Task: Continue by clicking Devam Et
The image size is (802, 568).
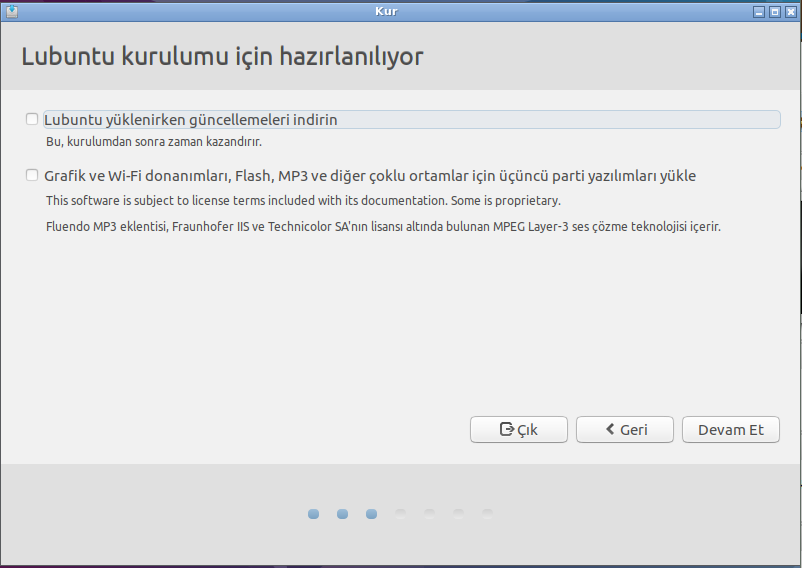Action: click(730, 430)
